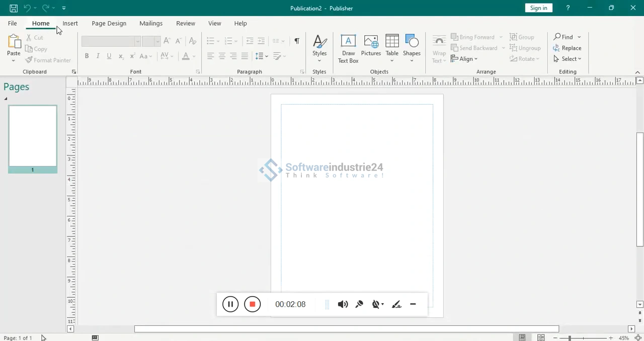This screenshot has width=644, height=341.
Task: Open the File menu
Action: tap(12, 23)
